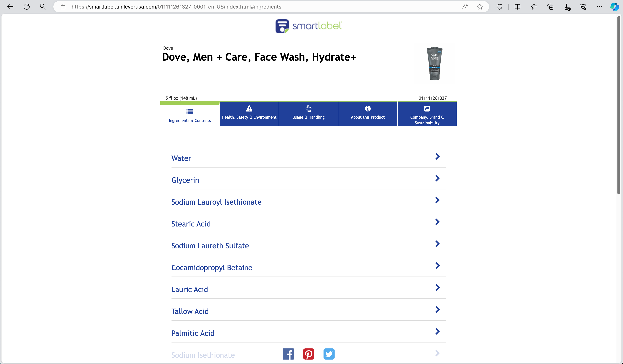Screen dimensions: 623x364
Task: Click the Dove face wash thumbnail
Action: click(x=434, y=64)
